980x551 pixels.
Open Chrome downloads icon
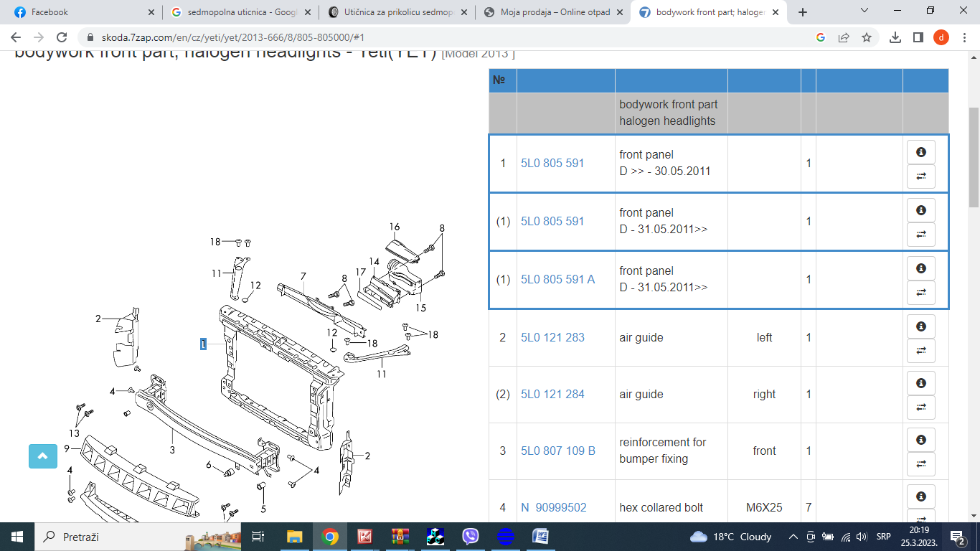(x=895, y=37)
